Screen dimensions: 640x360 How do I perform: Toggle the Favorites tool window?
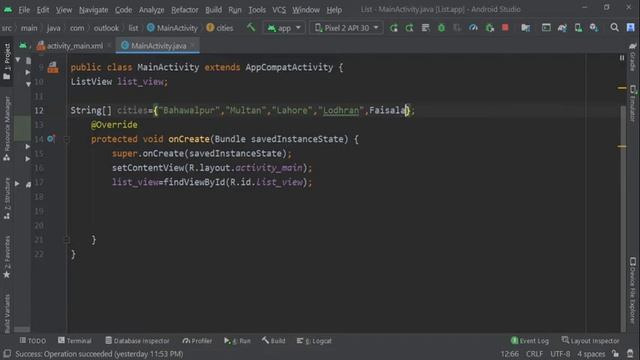7,257
